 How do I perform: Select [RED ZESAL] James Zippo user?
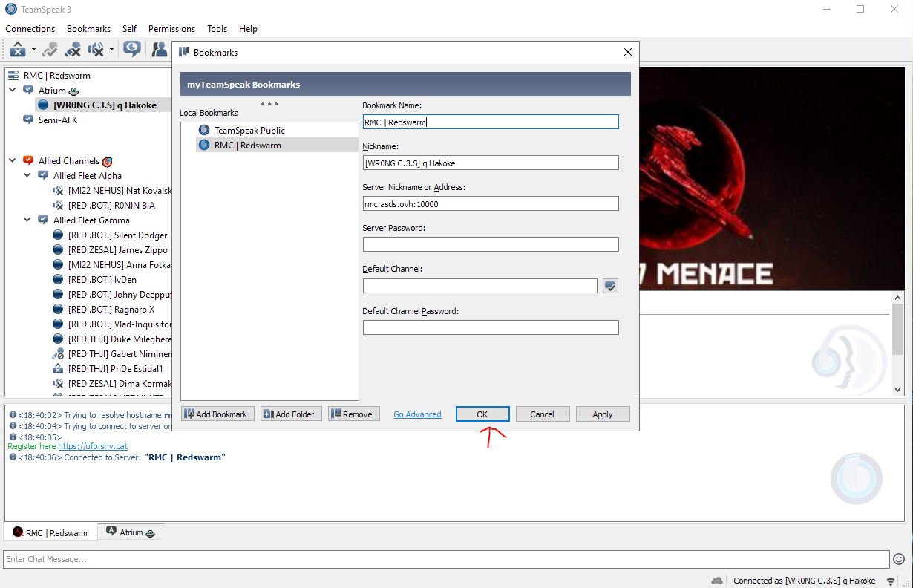pos(117,250)
